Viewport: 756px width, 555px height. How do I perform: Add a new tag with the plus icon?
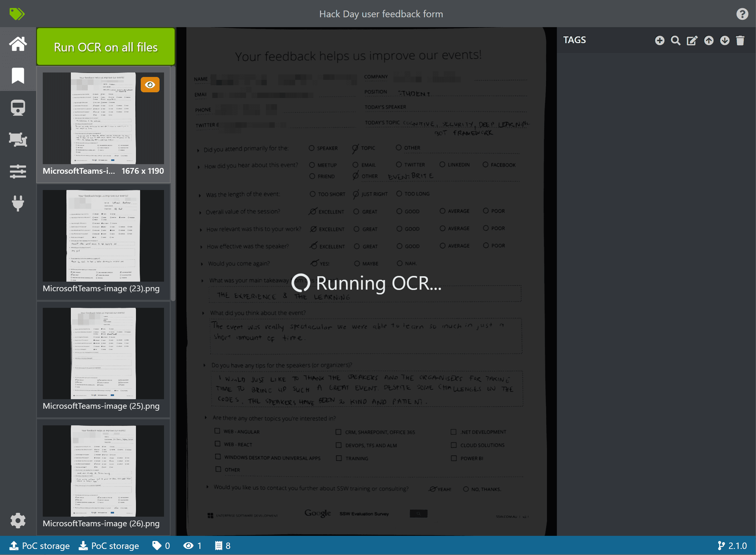(x=660, y=40)
